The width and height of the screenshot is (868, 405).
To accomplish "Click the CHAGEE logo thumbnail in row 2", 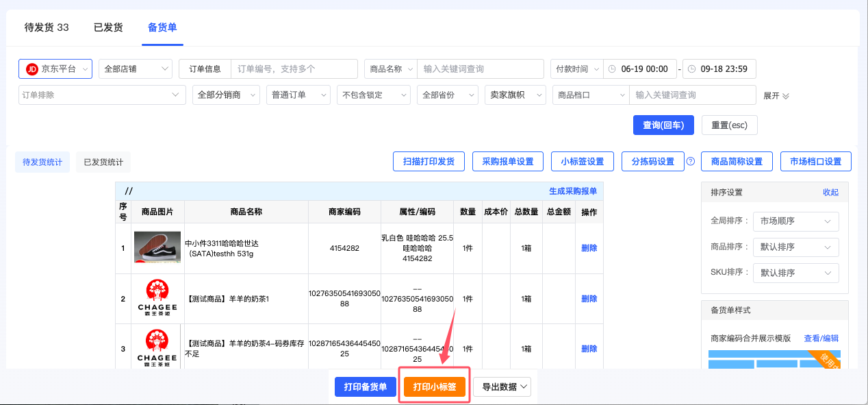I will pyautogui.click(x=157, y=298).
